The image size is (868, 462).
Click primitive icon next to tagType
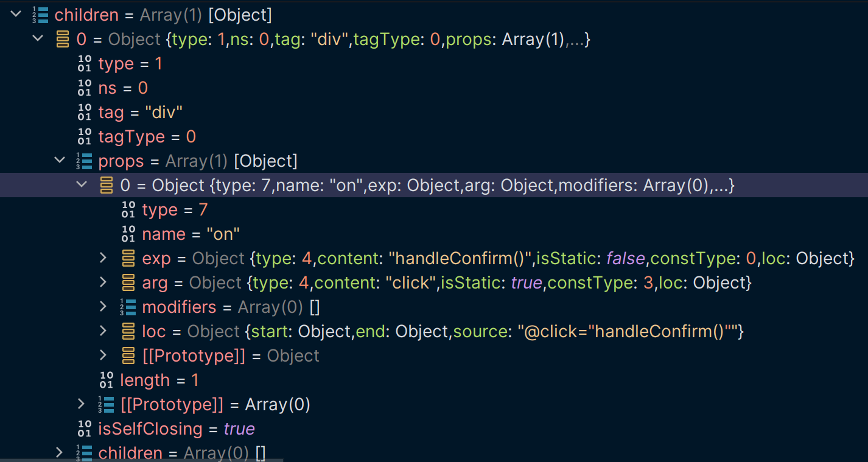[x=85, y=136]
